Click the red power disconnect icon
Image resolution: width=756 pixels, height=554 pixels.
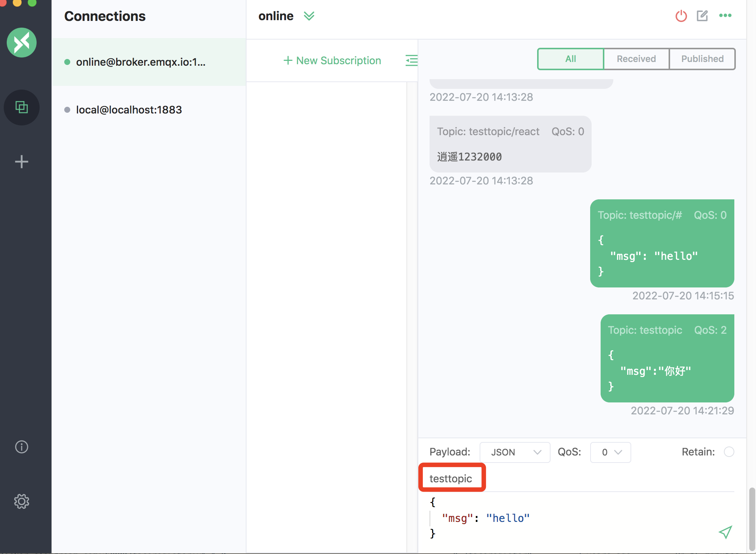point(681,16)
